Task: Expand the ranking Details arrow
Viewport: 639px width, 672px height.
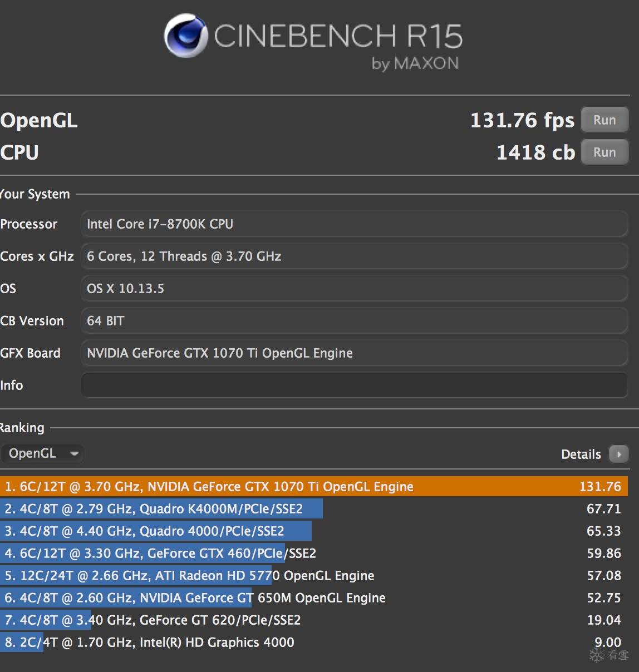Action: 618,454
